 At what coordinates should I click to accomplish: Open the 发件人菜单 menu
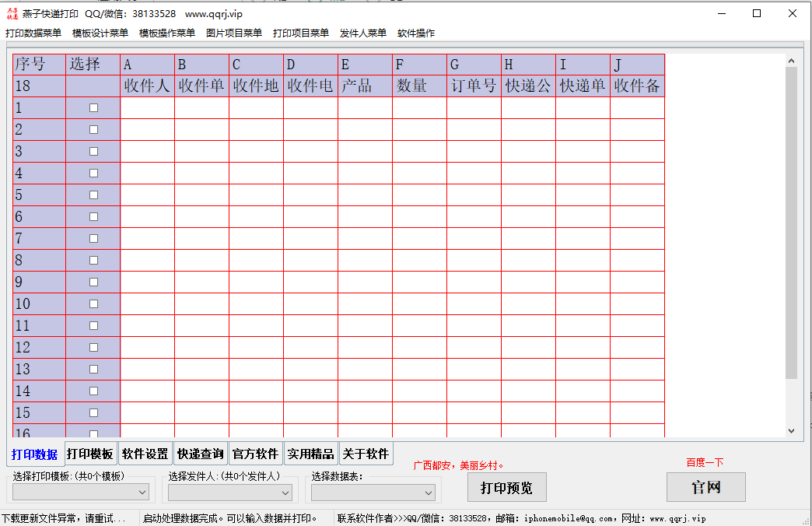363,33
